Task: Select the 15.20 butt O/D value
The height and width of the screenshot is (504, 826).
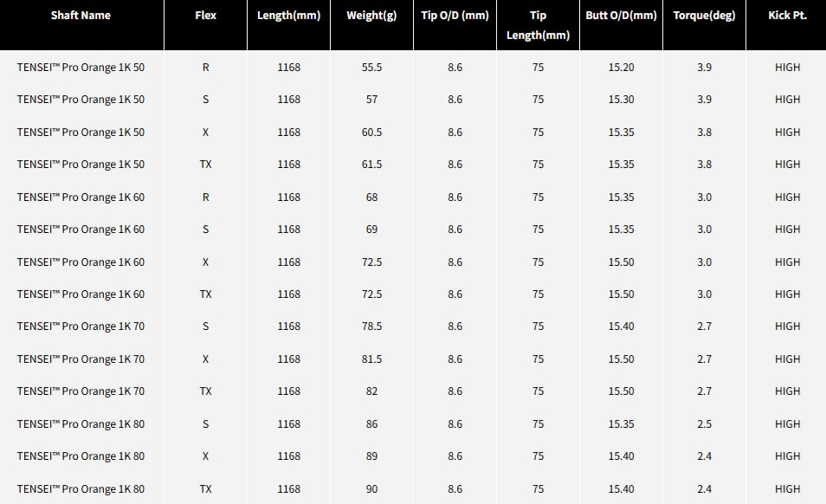Action: coord(621,68)
